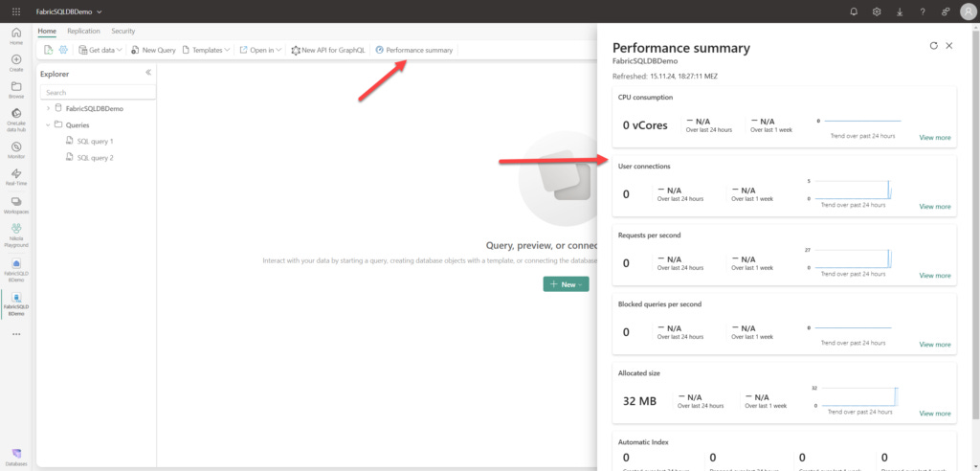
Task: Open the user account avatar
Action: click(968, 11)
